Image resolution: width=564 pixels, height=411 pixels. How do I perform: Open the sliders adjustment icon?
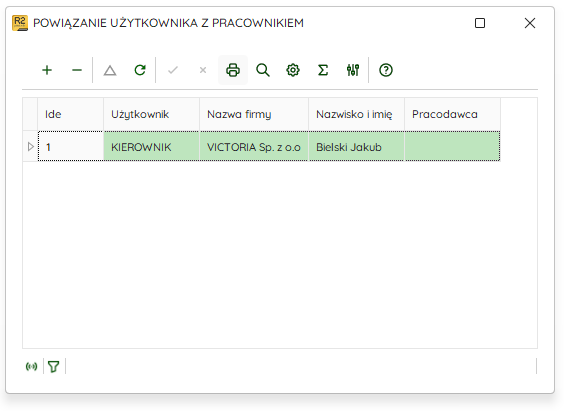point(353,70)
